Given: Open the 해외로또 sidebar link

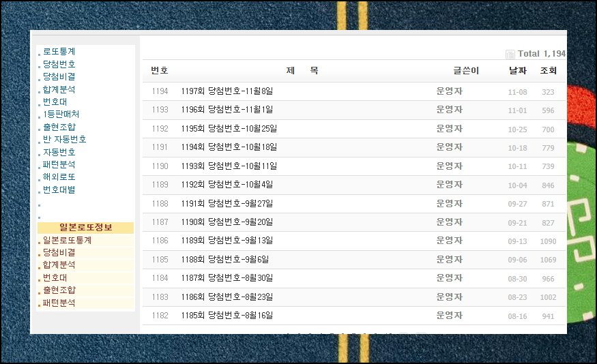Looking at the screenshot, I should point(59,177).
